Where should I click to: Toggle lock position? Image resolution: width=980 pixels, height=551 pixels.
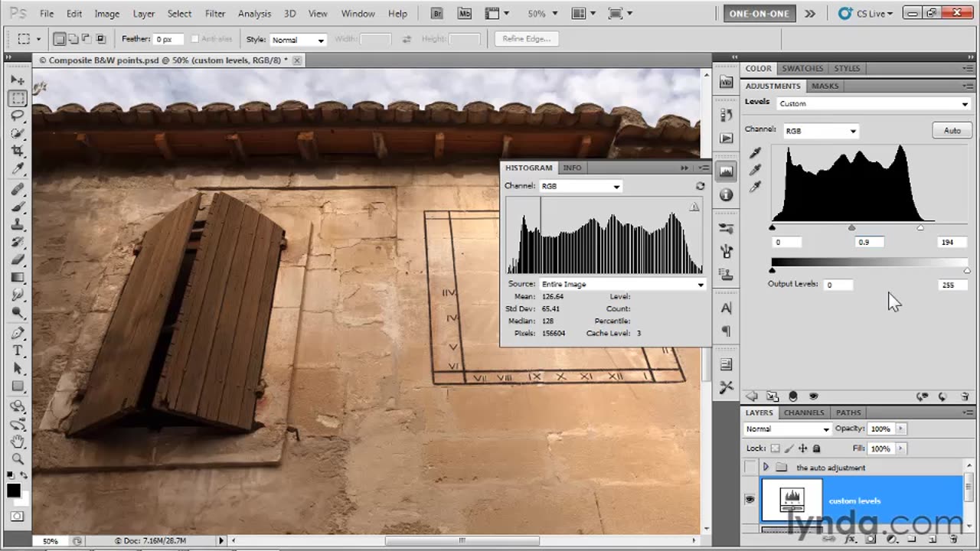click(802, 448)
